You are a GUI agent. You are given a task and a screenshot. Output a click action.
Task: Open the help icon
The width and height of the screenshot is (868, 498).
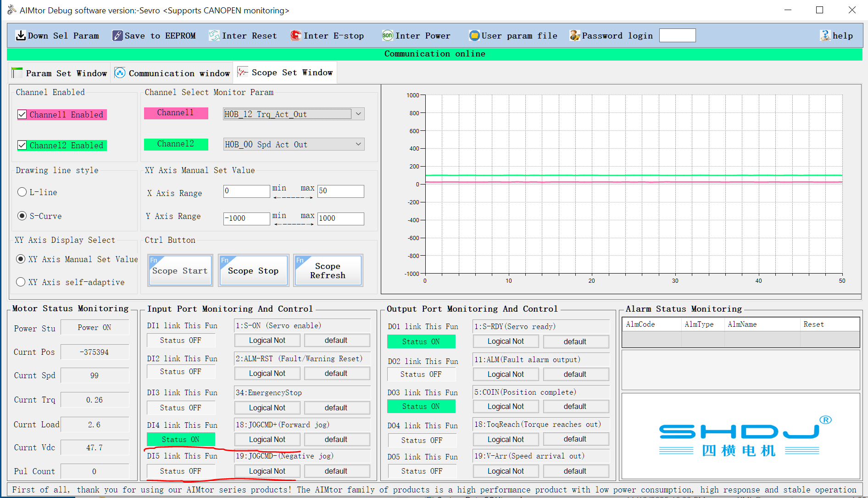coord(825,36)
